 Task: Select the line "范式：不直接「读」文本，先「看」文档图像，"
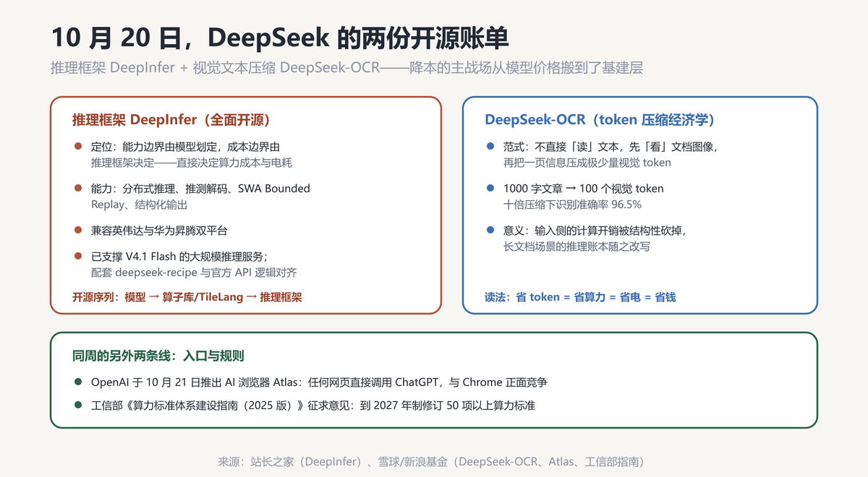(x=610, y=147)
